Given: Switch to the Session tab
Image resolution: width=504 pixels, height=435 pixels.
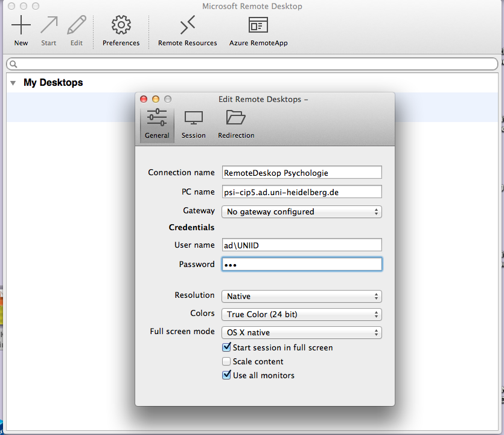Looking at the screenshot, I should pos(194,124).
